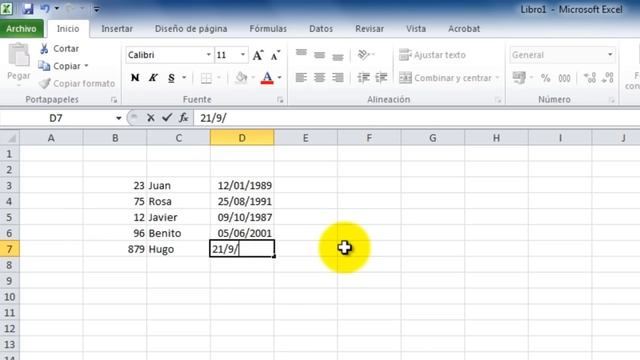Click the Name Box showing D7
The height and width of the screenshot is (360, 640).
coord(56,118)
